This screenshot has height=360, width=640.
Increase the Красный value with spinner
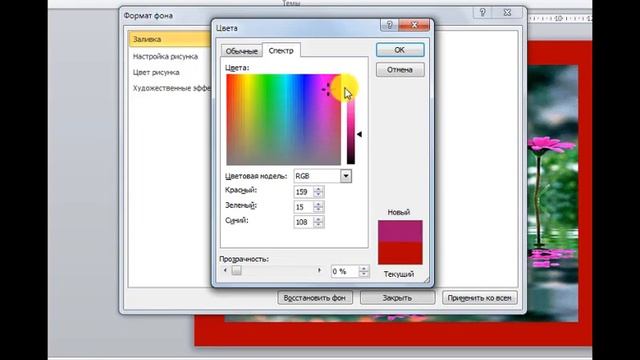[318, 189]
